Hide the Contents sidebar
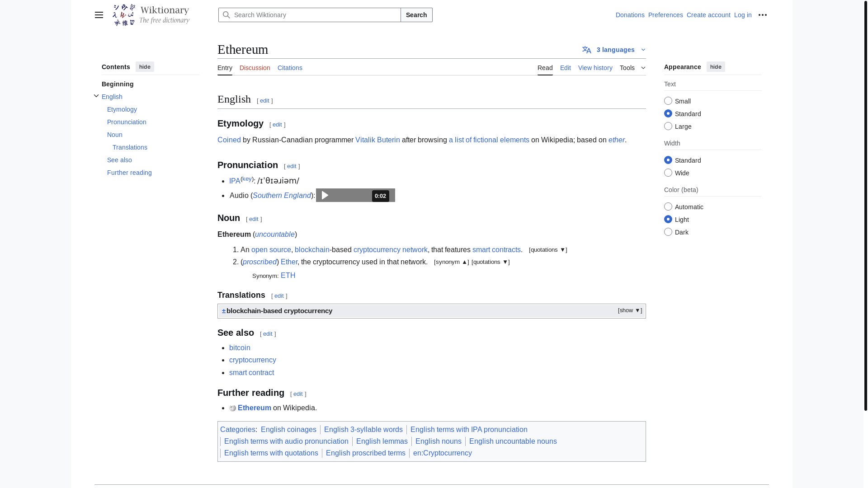The width and height of the screenshot is (868, 488). click(x=145, y=67)
